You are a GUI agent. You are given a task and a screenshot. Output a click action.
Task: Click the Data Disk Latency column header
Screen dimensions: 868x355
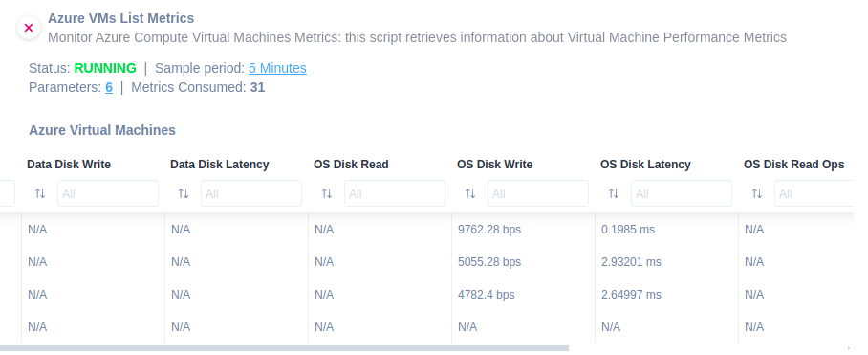220,165
